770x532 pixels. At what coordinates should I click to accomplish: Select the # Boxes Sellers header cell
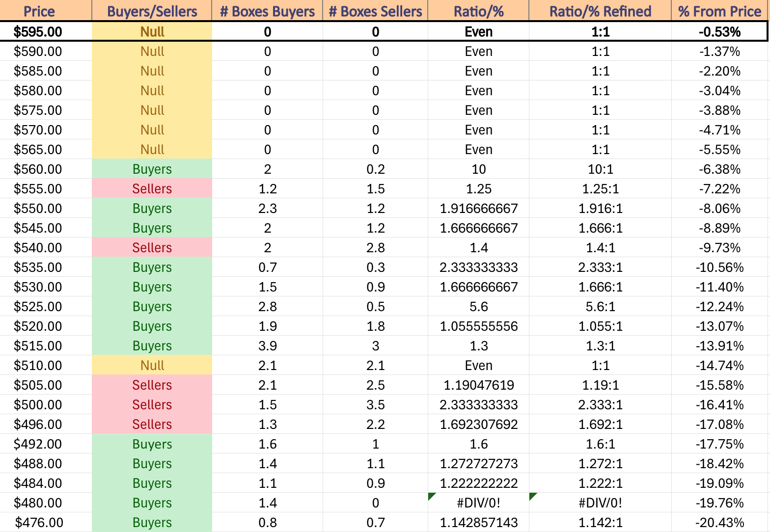point(375,11)
